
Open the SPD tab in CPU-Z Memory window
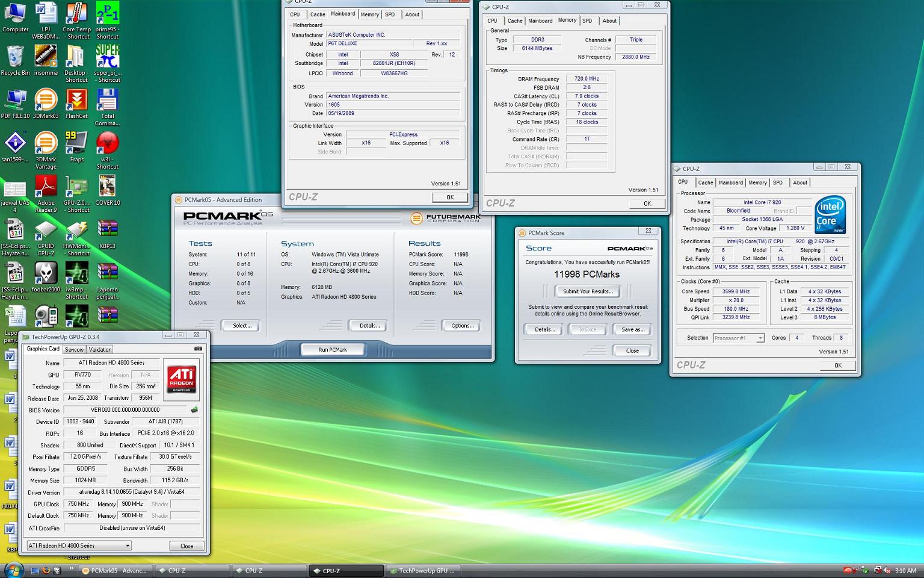pos(587,20)
